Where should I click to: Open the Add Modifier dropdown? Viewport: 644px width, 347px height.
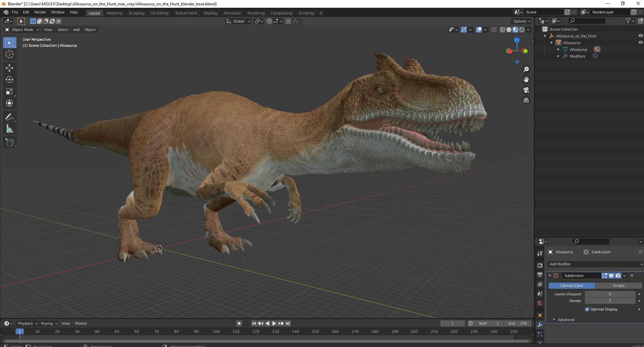click(x=595, y=264)
